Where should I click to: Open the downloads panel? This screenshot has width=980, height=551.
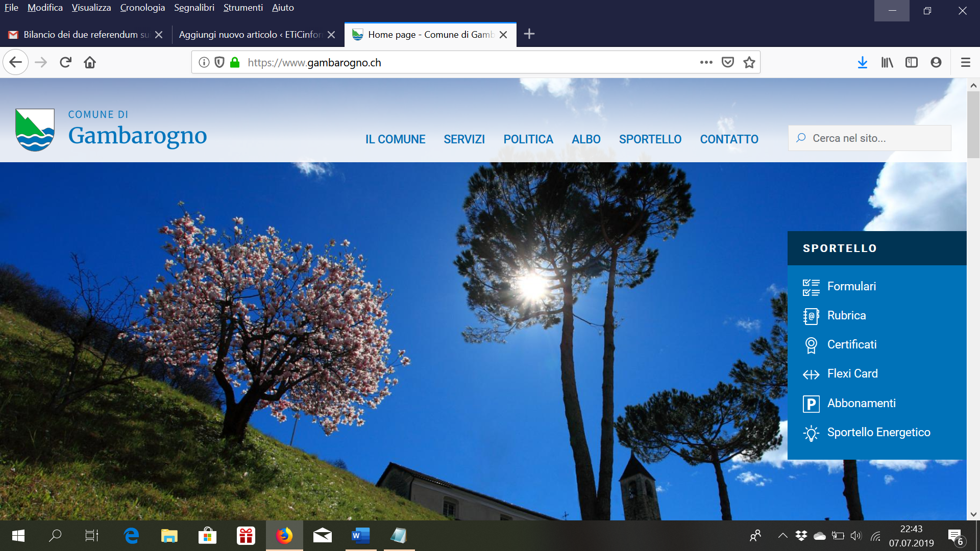tap(863, 62)
